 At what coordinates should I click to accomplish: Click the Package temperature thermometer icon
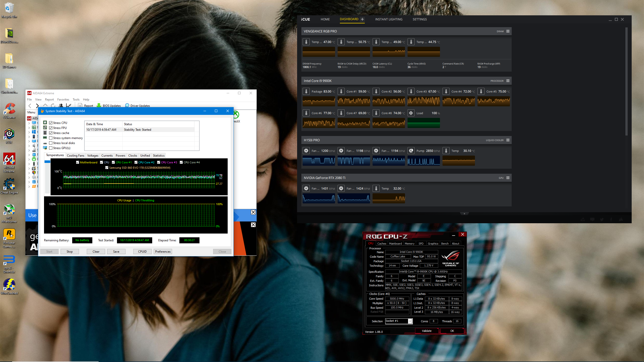click(306, 92)
